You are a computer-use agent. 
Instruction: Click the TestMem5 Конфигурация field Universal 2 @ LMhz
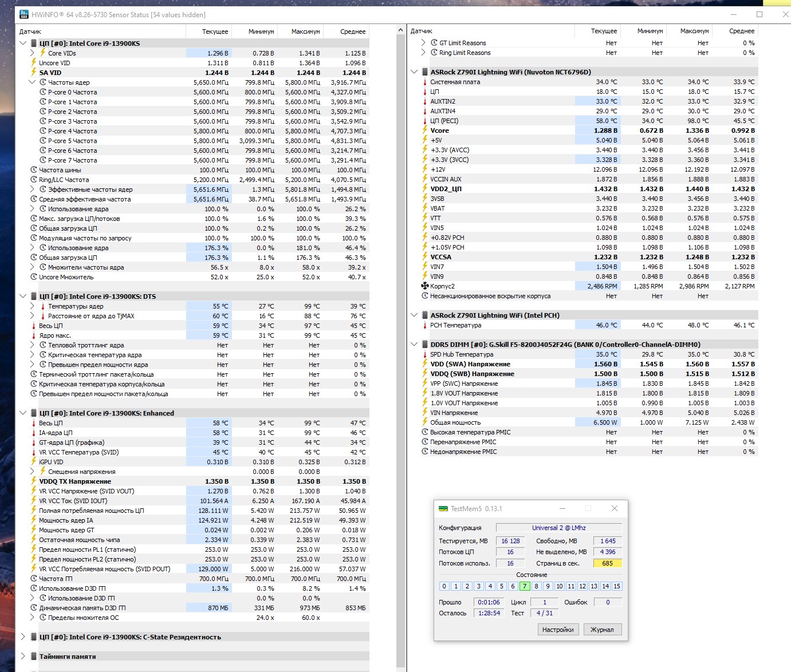tap(559, 528)
